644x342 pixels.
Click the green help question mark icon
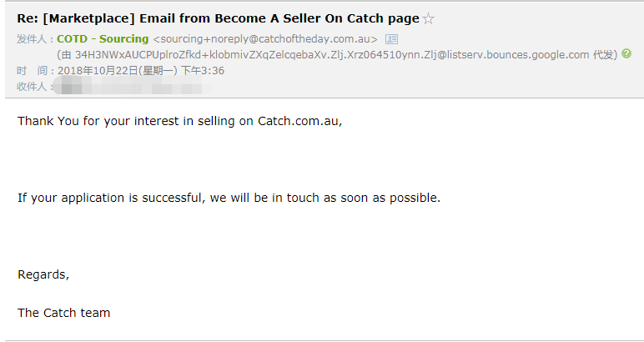point(626,54)
